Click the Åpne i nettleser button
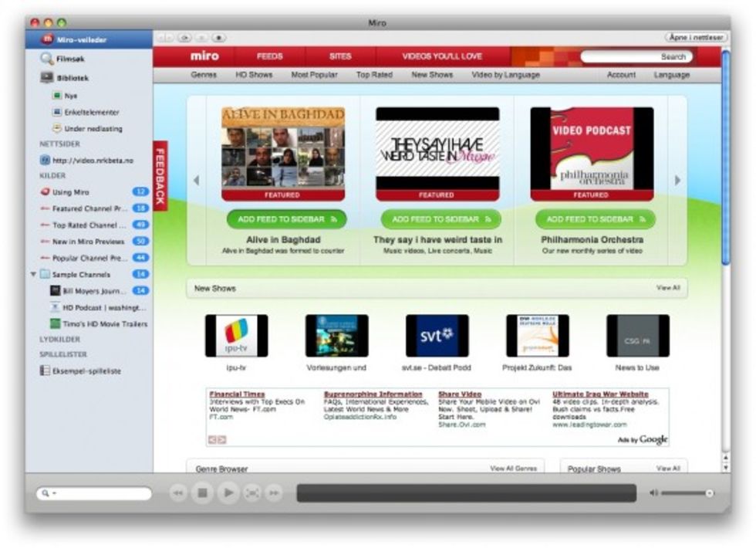The width and height of the screenshot is (756, 548). pyautogui.click(x=696, y=37)
